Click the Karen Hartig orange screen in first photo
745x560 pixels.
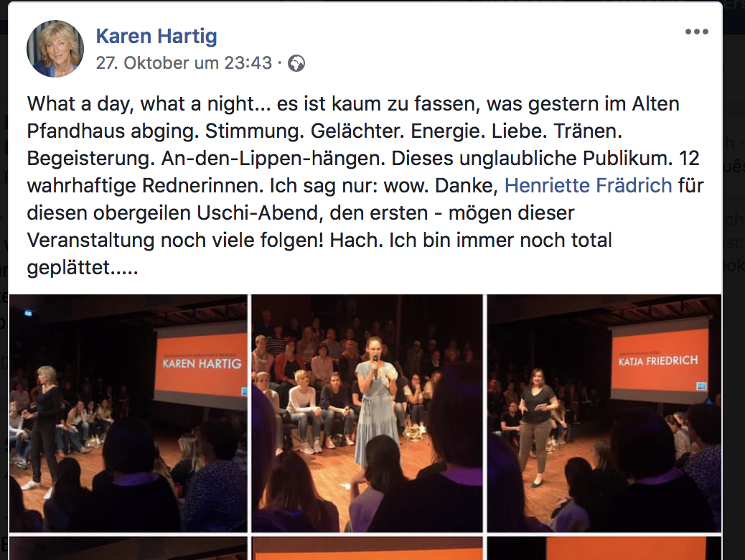(x=202, y=363)
